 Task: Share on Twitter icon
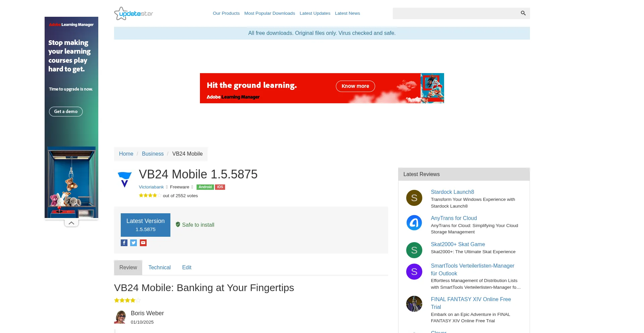133,243
